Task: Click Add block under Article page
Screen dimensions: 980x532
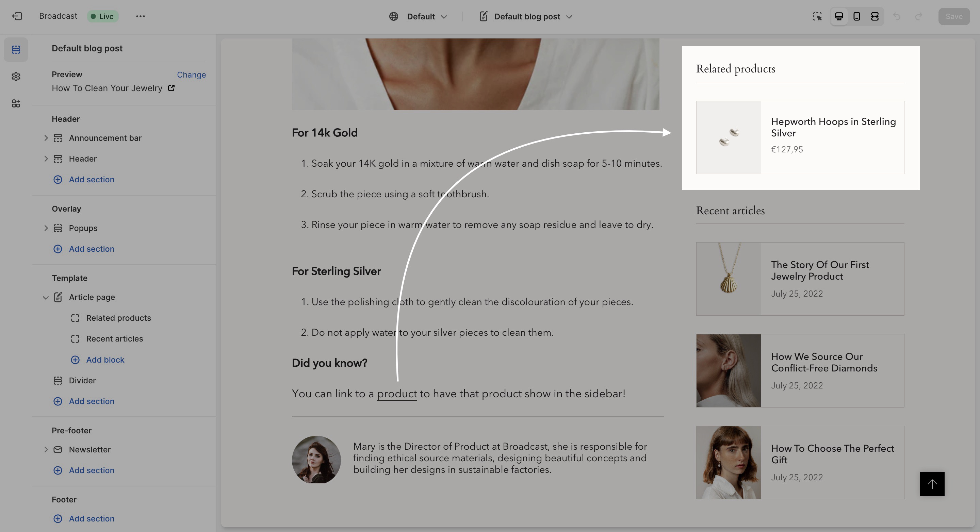Action: point(105,360)
